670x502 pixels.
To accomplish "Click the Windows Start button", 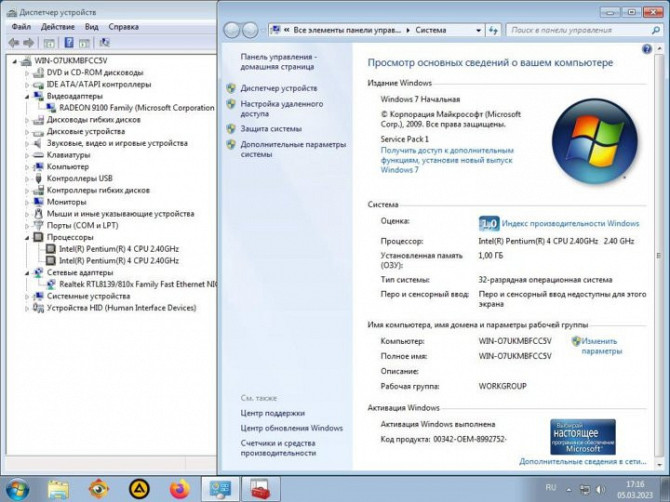I will pos(18,490).
